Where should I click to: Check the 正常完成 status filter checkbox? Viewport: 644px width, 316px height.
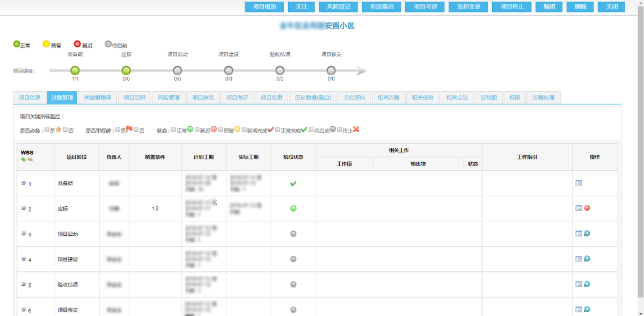(x=277, y=130)
